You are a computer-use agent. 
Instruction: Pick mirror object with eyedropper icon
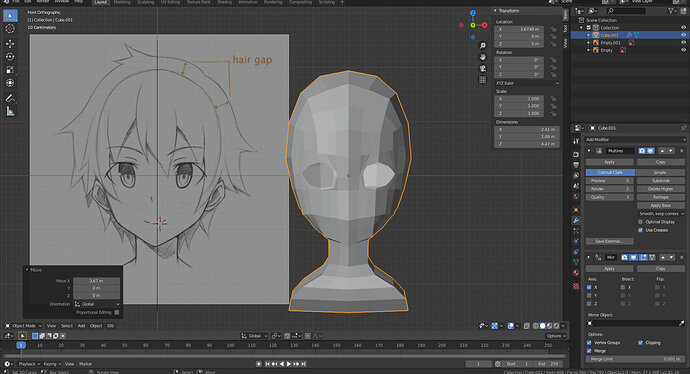tap(682, 323)
